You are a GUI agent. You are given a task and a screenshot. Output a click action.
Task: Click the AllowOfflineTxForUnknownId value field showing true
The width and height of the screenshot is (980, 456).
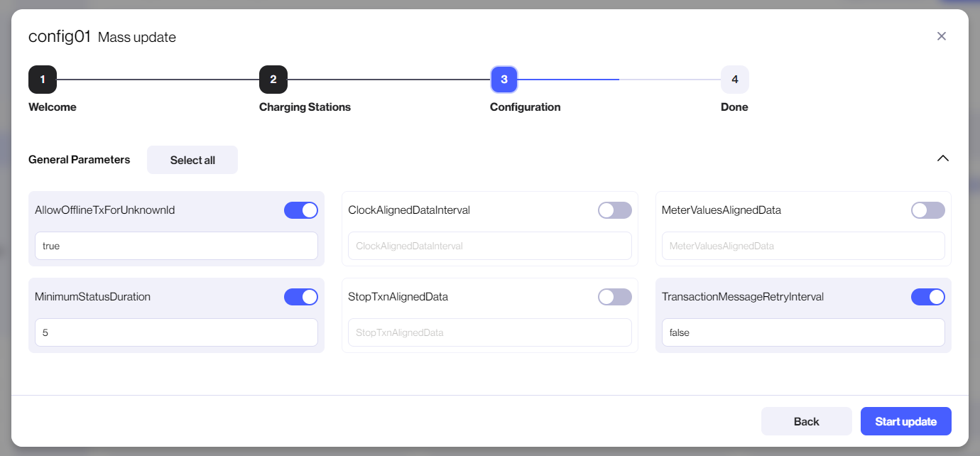pos(175,245)
